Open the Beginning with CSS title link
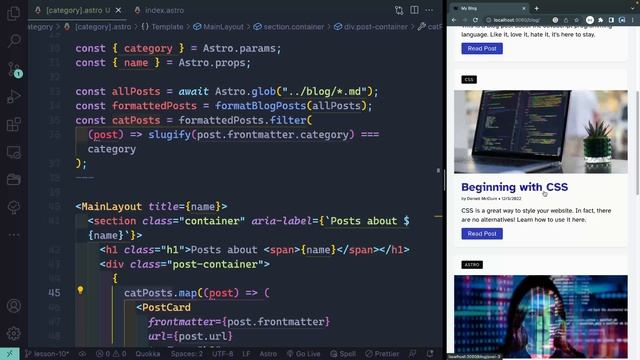Viewport: 640px width, 360px height. click(514, 187)
